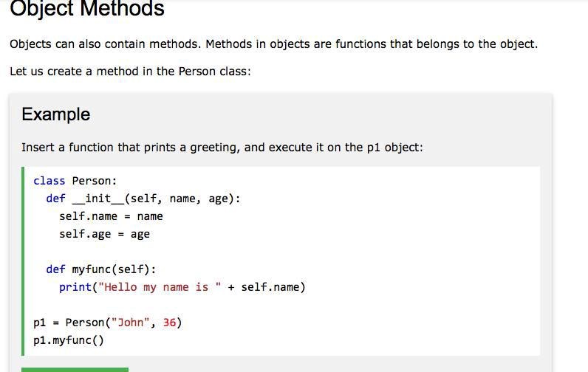The image size is (588, 372).
Task: Click "+ self.name)" in the print statement
Action: 266,287
